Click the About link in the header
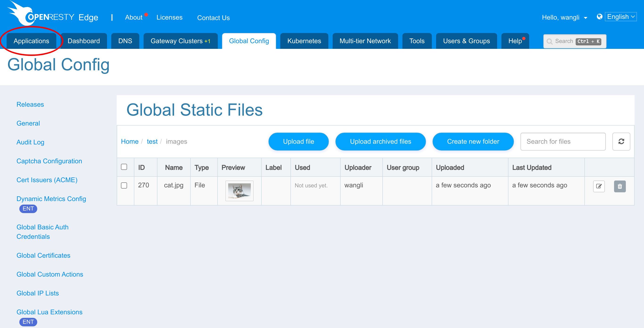This screenshot has width=644, height=328. [134, 17]
